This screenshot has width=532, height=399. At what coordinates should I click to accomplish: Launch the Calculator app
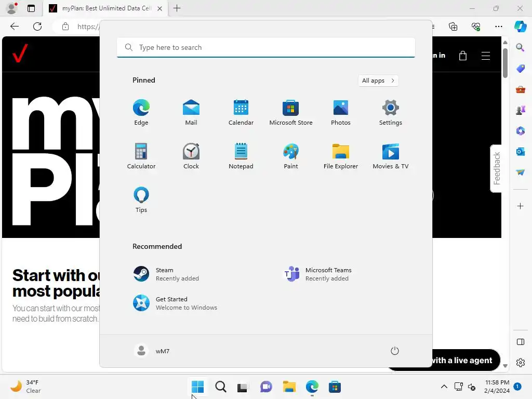tap(141, 156)
